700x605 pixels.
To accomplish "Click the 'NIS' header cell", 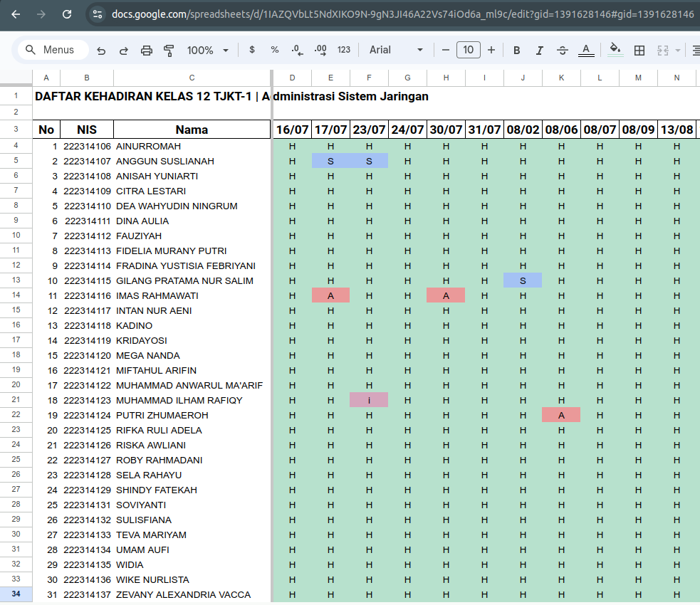I will click(x=87, y=130).
